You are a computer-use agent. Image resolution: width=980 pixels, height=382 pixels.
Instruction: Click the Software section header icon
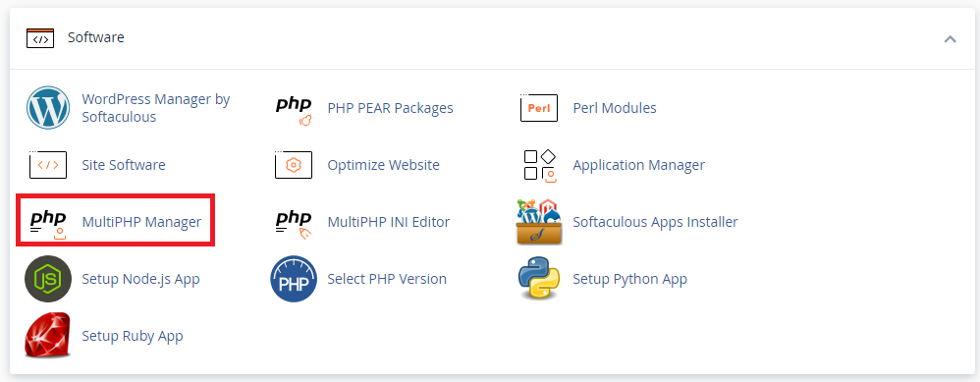40,37
